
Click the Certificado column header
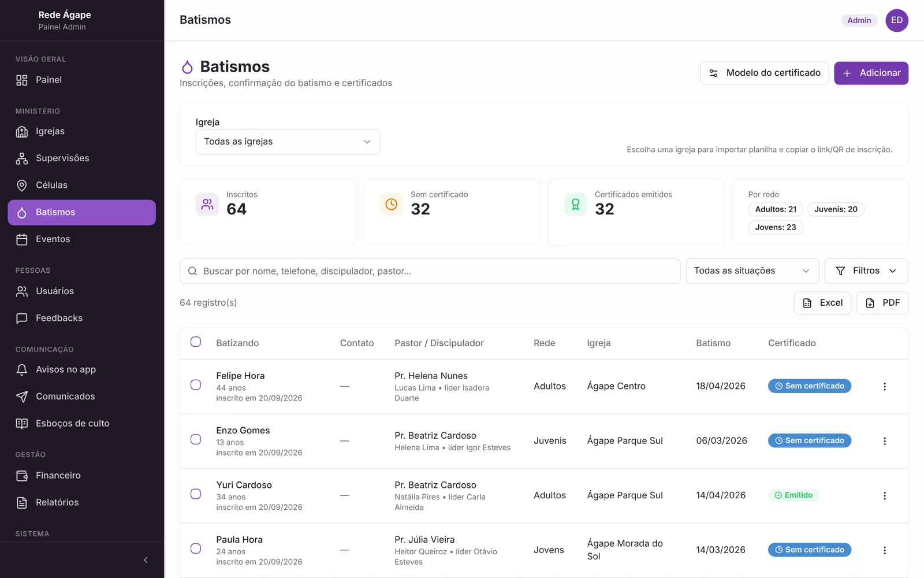click(792, 343)
